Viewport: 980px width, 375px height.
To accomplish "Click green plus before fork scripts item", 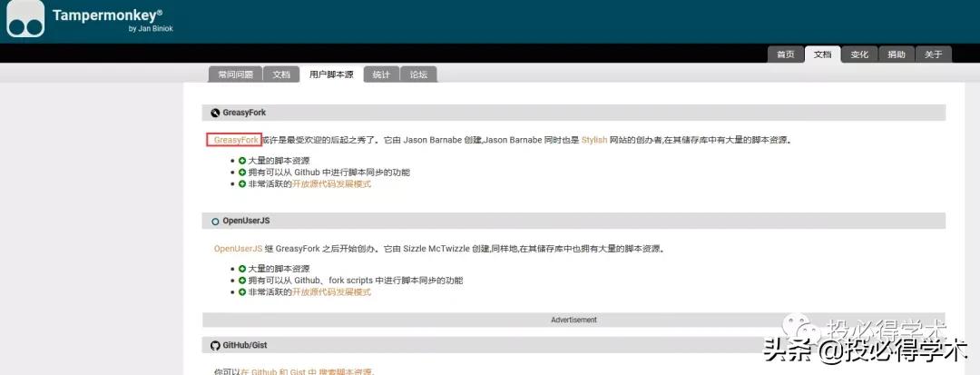I will click(x=242, y=281).
